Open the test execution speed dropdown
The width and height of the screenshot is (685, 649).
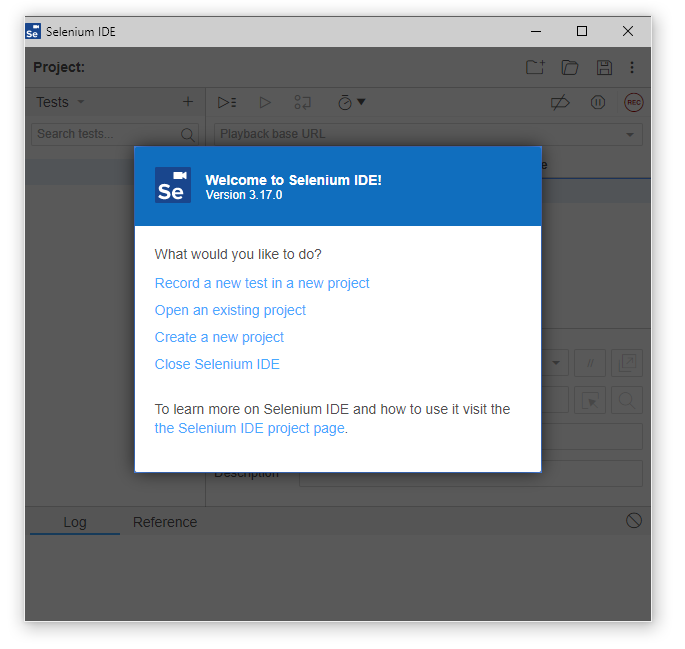(x=351, y=102)
